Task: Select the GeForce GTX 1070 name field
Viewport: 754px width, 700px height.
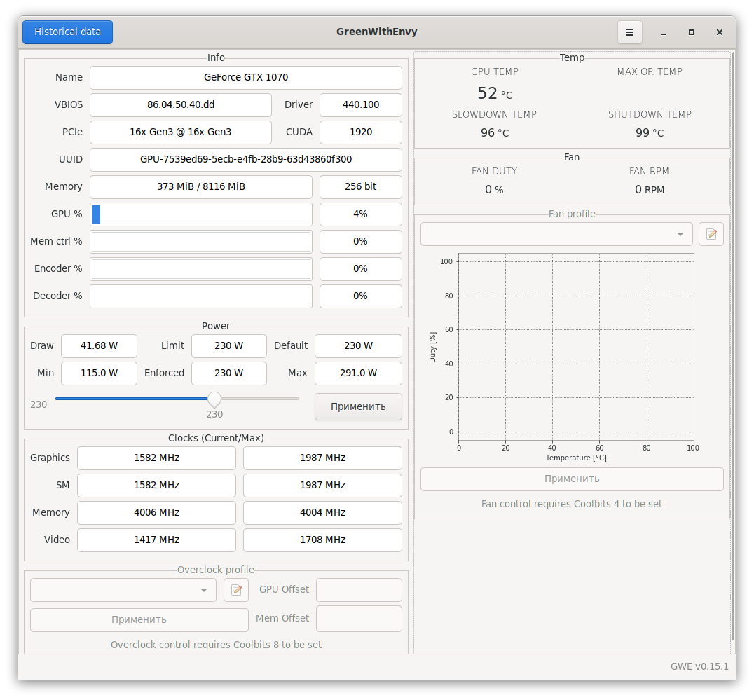Action: coord(246,78)
